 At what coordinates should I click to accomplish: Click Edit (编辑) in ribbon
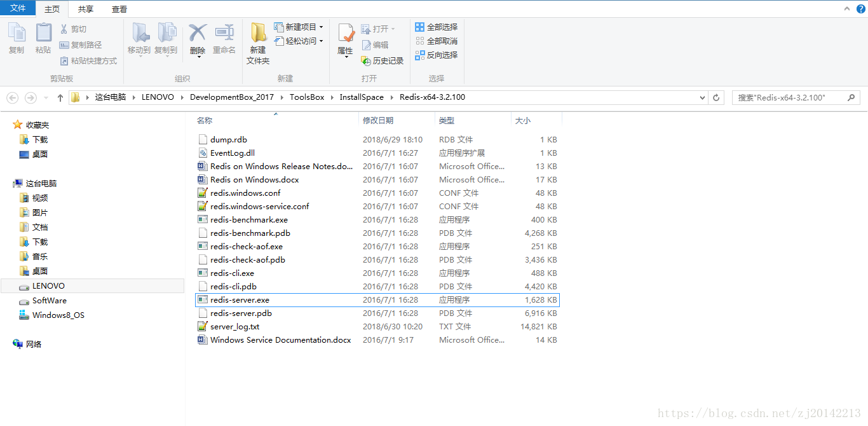click(x=375, y=45)
